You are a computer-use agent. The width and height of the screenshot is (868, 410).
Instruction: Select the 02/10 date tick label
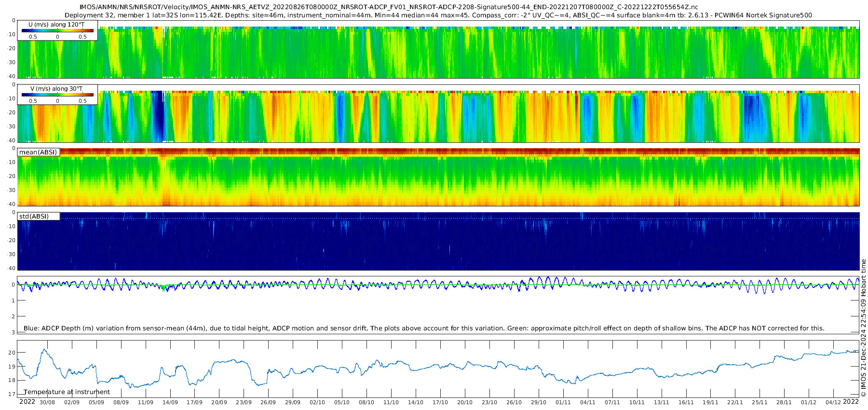pos(317,402)
